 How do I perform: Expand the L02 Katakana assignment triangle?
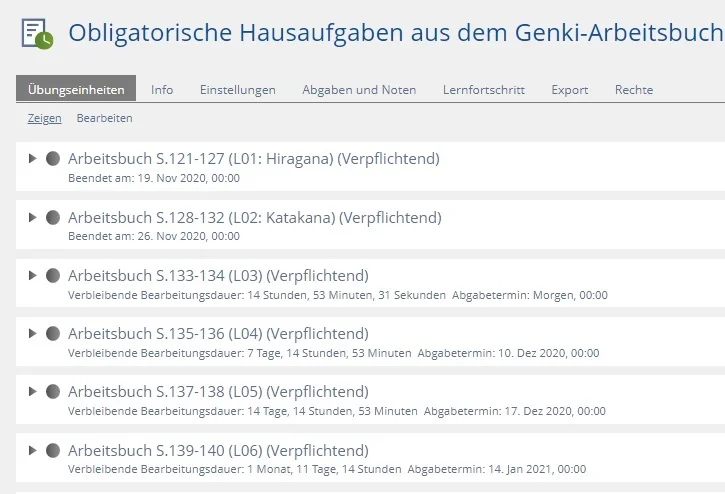pyautogui.click(x=33, y=217)
